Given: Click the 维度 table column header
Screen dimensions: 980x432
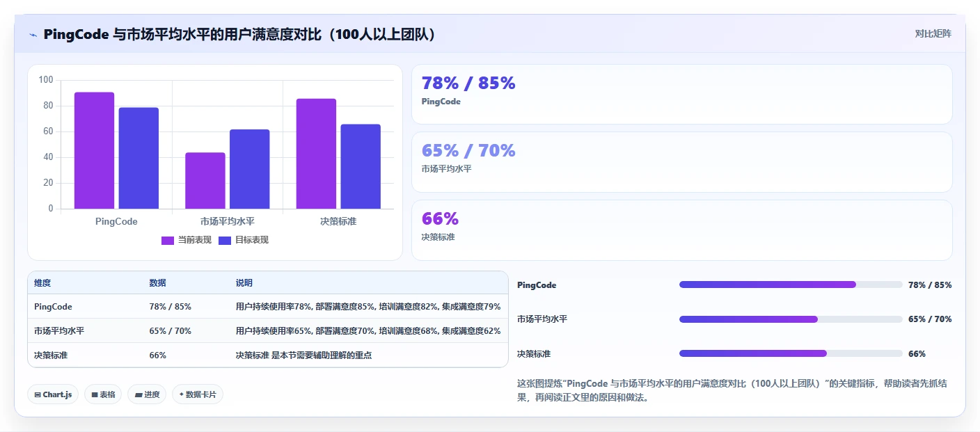Looking at the screenshot, I should [x=42, y=283].
